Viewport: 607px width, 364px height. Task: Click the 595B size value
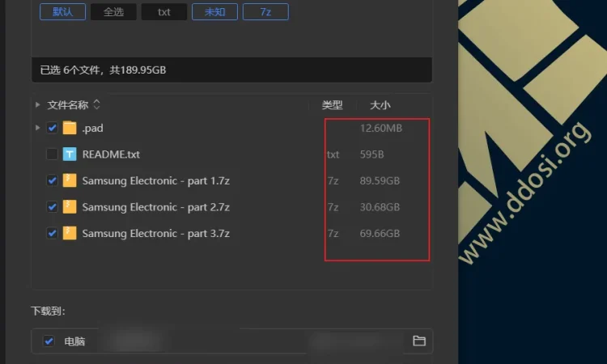372,154
